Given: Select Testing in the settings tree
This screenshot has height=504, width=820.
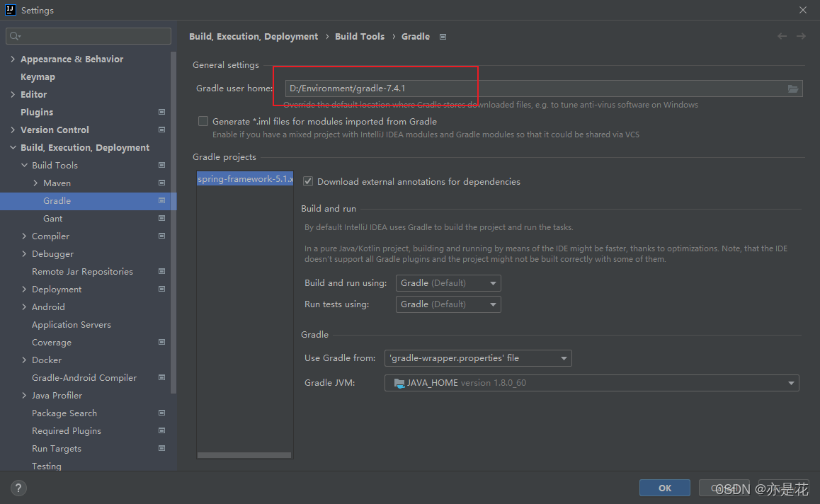Looking at the screenshot, I should [47, 466].
